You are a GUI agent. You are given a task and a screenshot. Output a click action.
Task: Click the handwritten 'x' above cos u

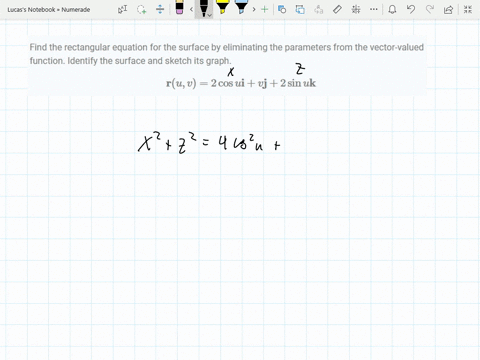231,72
